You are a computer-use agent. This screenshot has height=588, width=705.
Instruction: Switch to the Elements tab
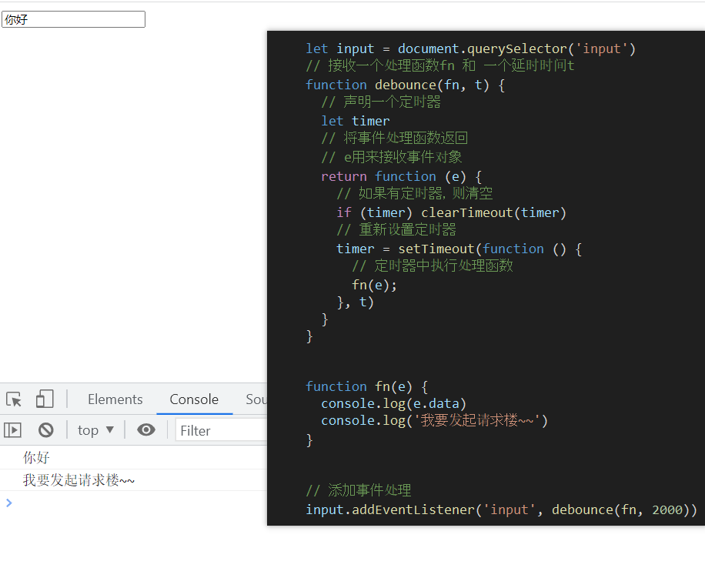tap(115, 399)
